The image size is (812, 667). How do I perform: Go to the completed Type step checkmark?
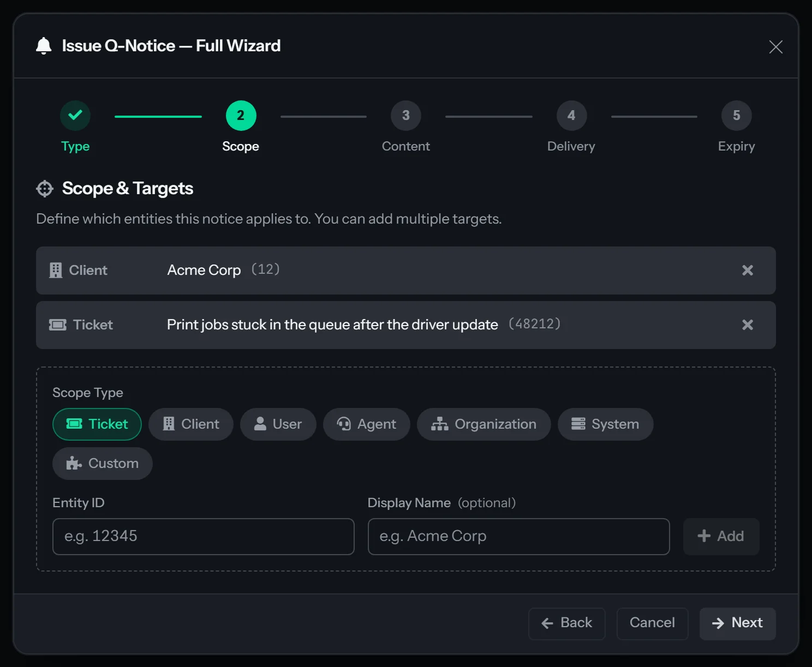pos(75,115)
